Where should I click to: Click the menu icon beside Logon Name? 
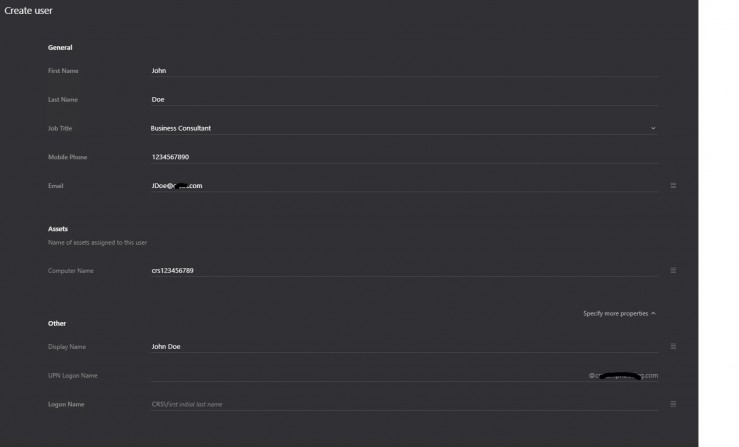click(673, 404)
